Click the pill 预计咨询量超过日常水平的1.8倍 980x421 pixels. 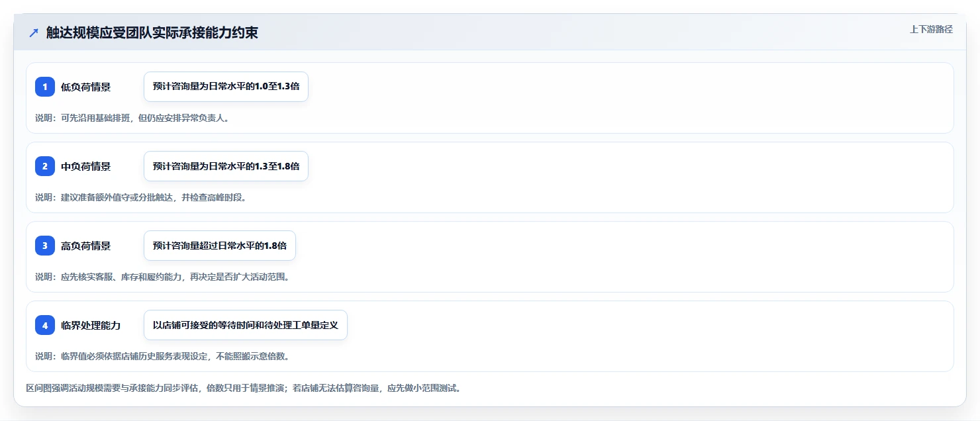click(220, 246)
